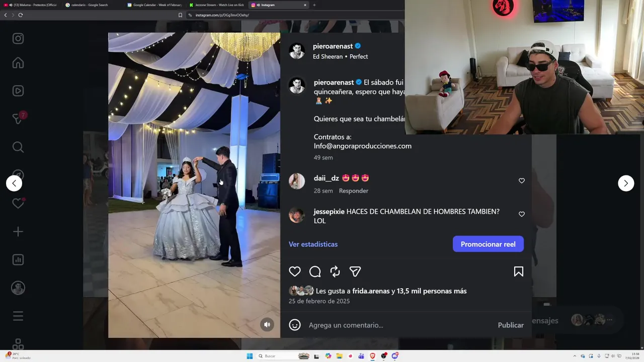This screenshot has width=644, height=362.
Task: Click the quinceañera reel video
Action: (x=194, y=185)
